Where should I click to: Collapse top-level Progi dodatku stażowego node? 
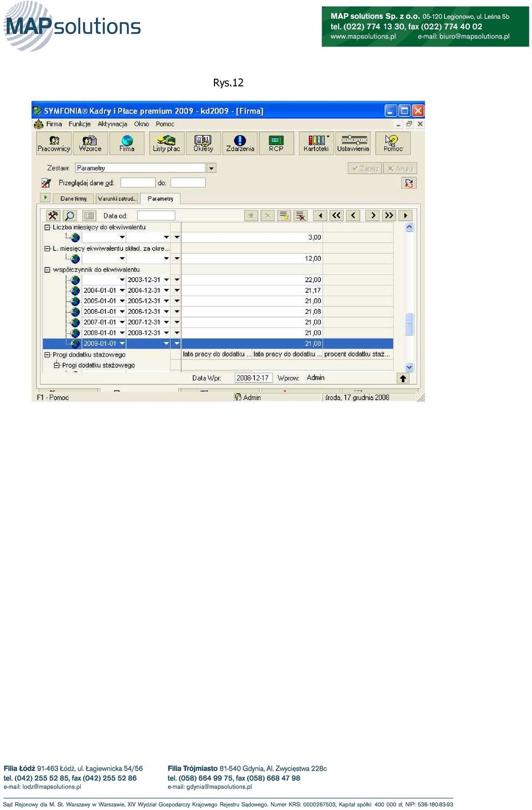pyautogui.click(x=47, y=355)
